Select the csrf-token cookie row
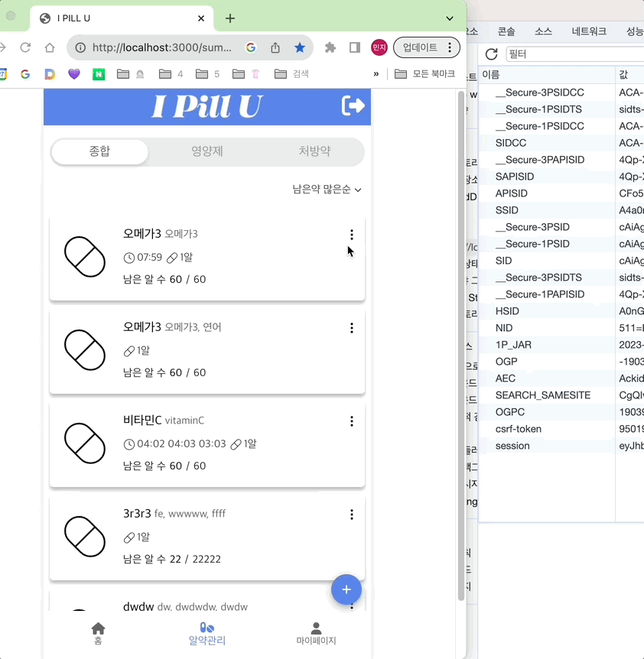 click(561, 429)
